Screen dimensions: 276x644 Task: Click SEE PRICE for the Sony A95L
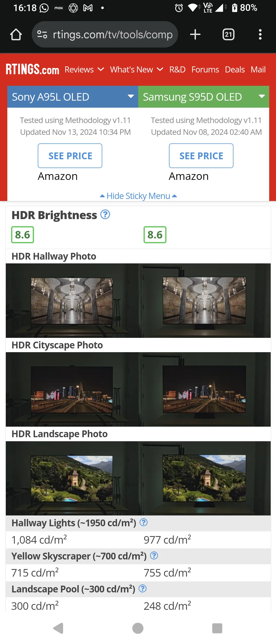(x=70, y=156)
